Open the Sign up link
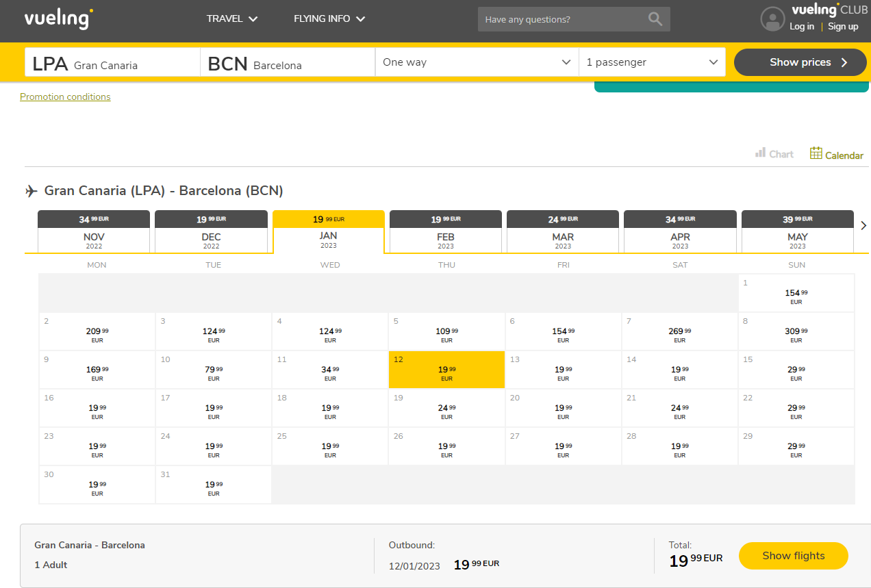The image size is (871, 588). pos(843,27)
